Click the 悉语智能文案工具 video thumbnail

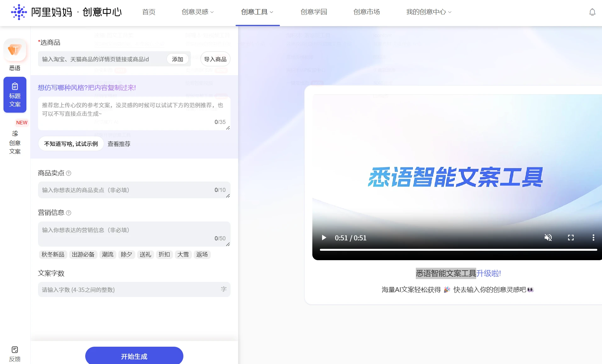(457, 177)
